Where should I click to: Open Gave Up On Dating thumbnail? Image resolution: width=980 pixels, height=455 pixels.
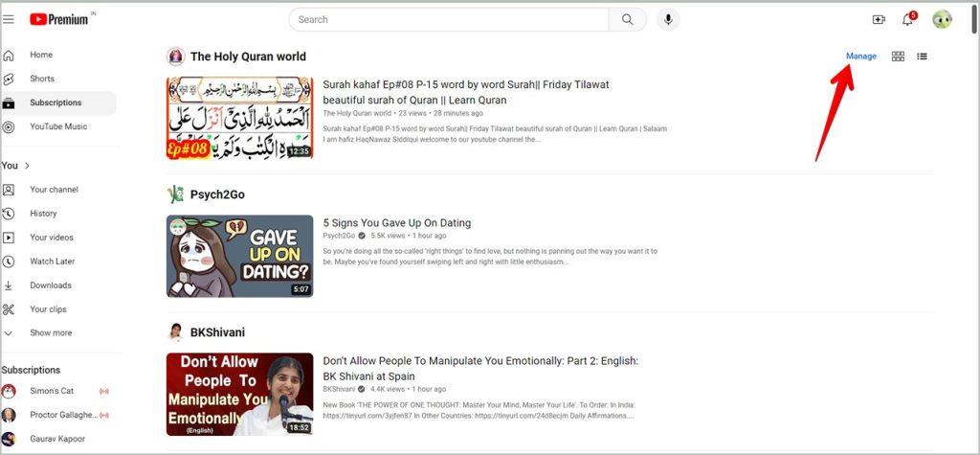pyautogui.click(x=240, y=256)
